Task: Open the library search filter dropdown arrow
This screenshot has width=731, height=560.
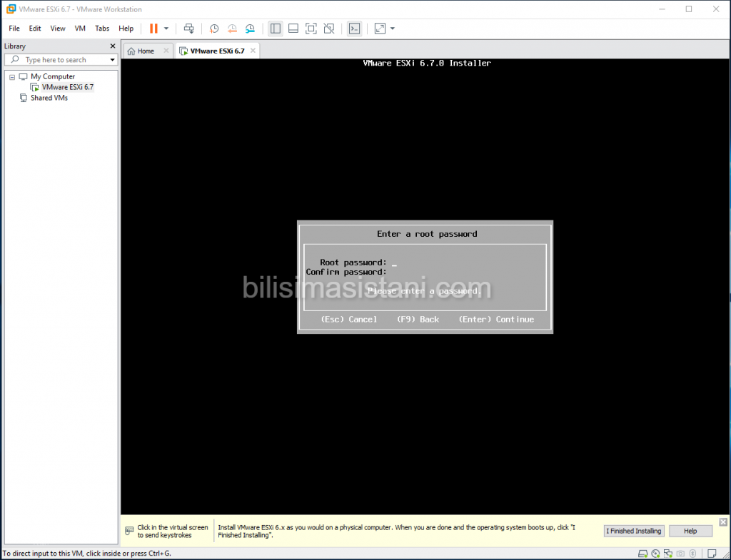Action: coord(112,60)
